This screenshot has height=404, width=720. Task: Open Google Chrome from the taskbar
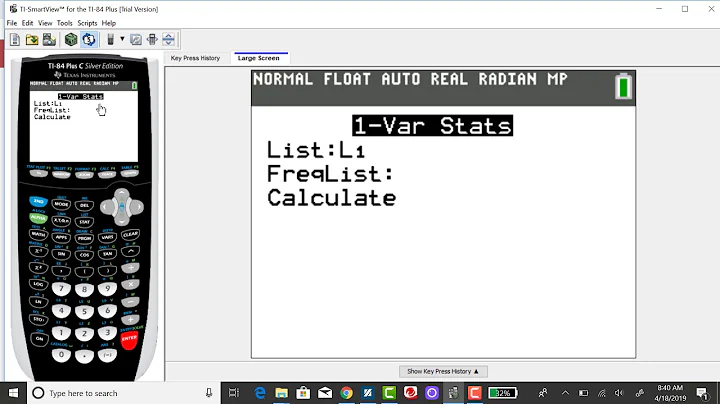point(346,393)
